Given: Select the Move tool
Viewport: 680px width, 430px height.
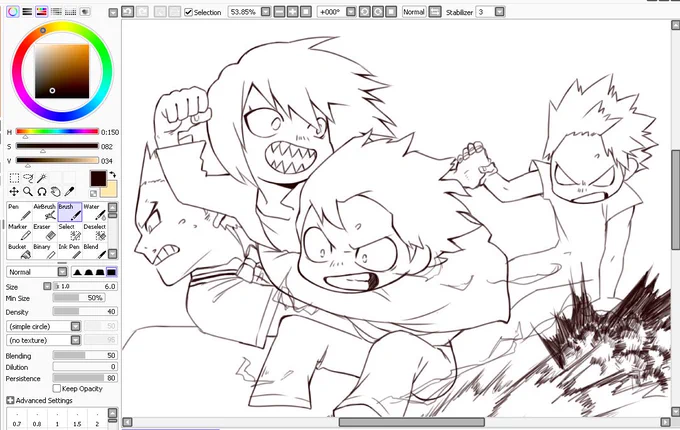Looking at the screenshot, I should (14, 191).
